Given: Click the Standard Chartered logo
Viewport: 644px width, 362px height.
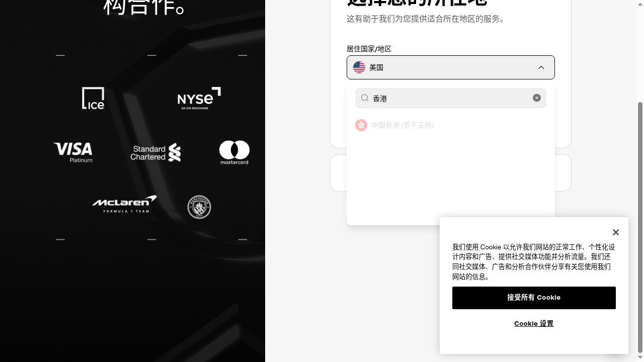Looking at the screenshot, I should pos(155,152).
